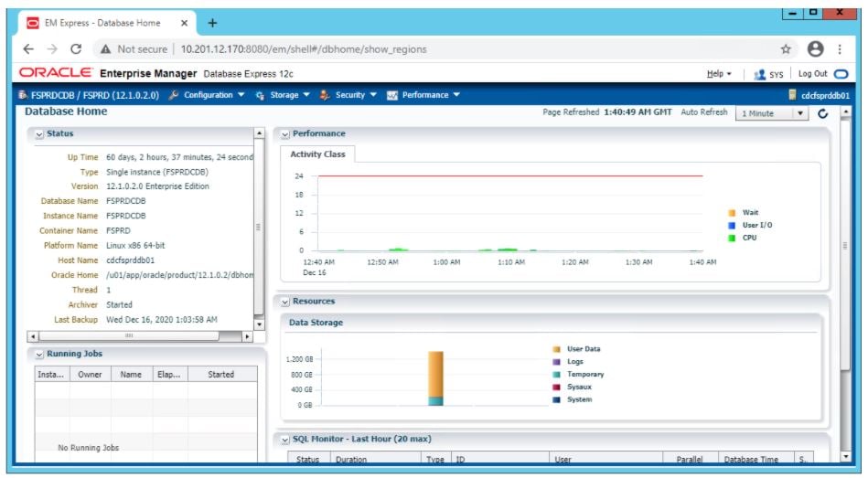Viewport: 868px width, 478px height.
Task: Collapse the Running Jobs section
Action: click(39, 354)
